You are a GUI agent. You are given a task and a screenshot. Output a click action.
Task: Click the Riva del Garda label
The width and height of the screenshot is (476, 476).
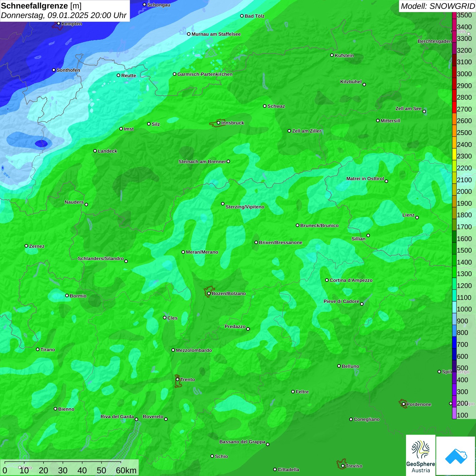click(117, 417)
